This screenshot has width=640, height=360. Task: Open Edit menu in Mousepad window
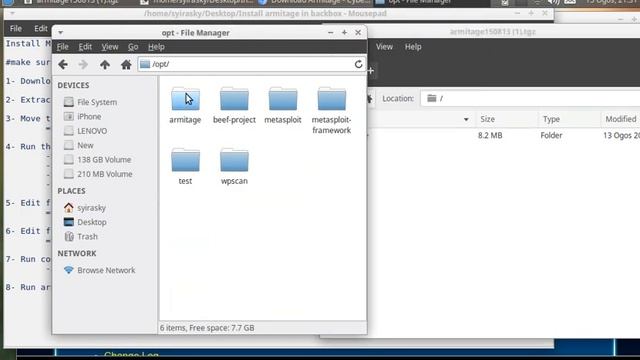coord(40,29)
